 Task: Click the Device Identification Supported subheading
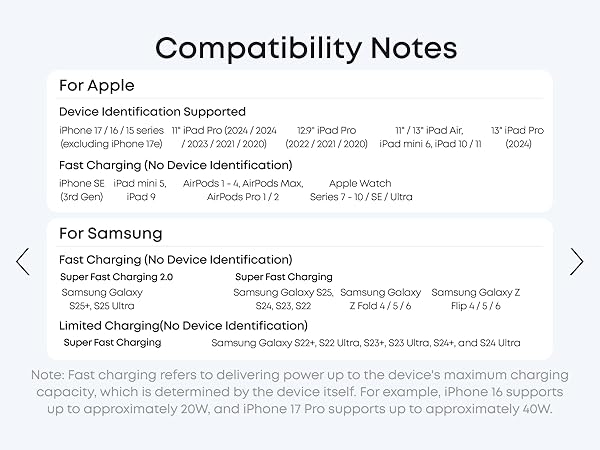[152, 112]
